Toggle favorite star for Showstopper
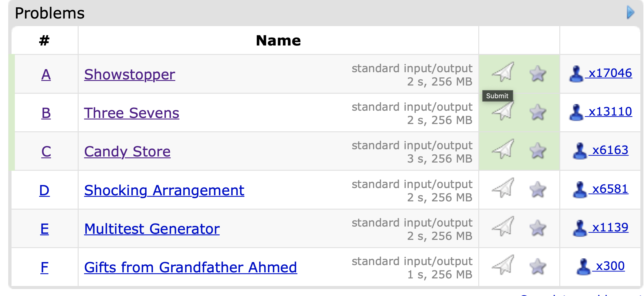Screen dimensions: 644x296 click(538, 74)
